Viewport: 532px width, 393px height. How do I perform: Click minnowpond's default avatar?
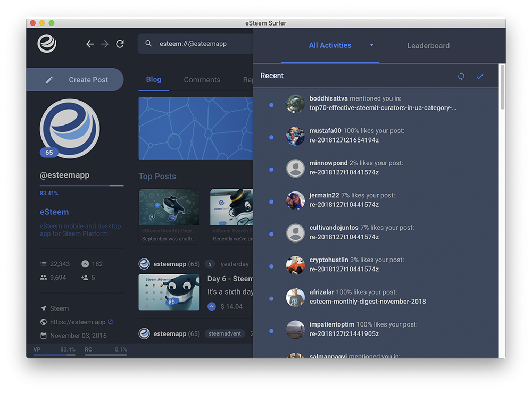click(x=295, y=168)
